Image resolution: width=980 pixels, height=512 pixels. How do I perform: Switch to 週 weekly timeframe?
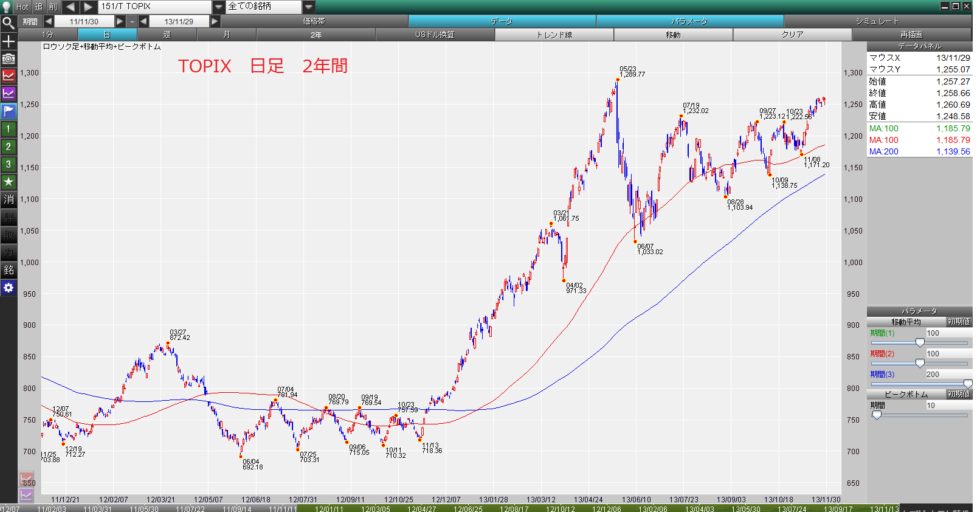167,35
